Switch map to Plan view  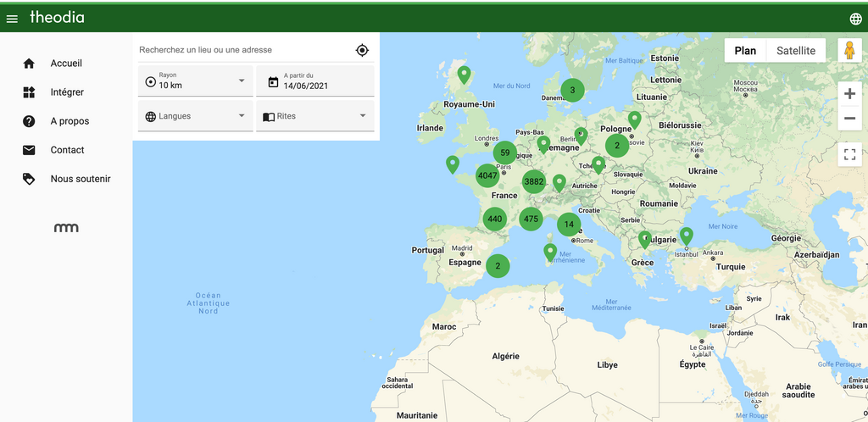pos(745,50)
